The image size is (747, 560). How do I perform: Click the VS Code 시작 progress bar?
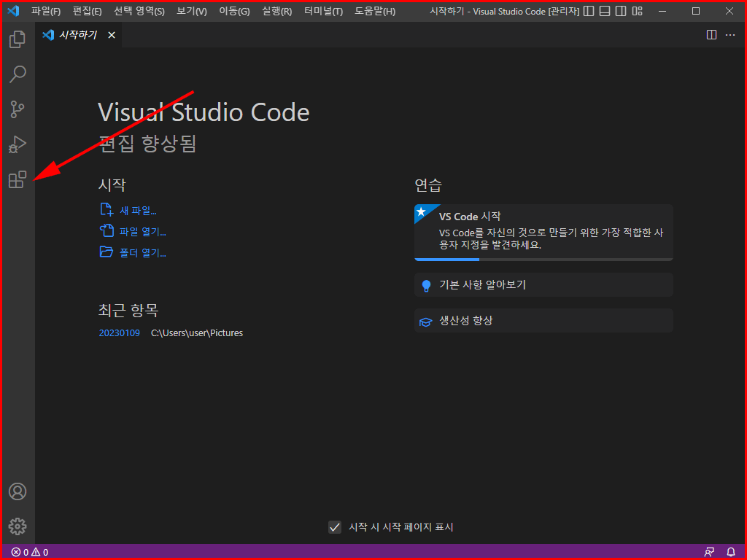click(x=543, y=260)
